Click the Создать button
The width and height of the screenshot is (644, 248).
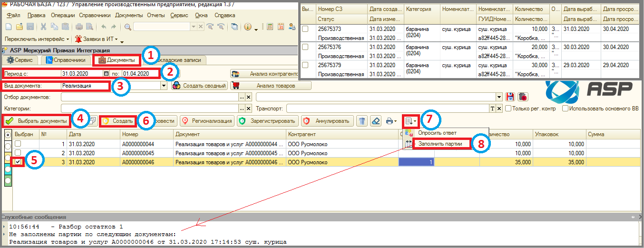pyautogui.click(x=117, y=121)
